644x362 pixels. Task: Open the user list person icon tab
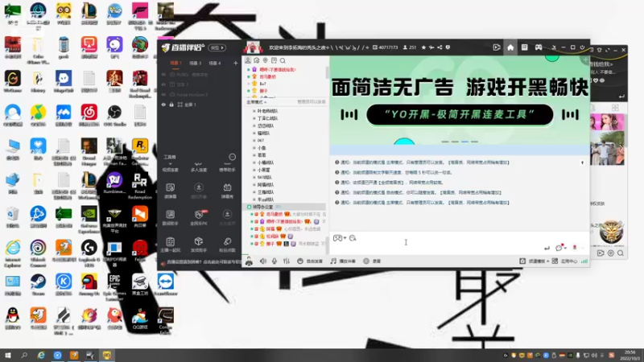coord(248,60)
